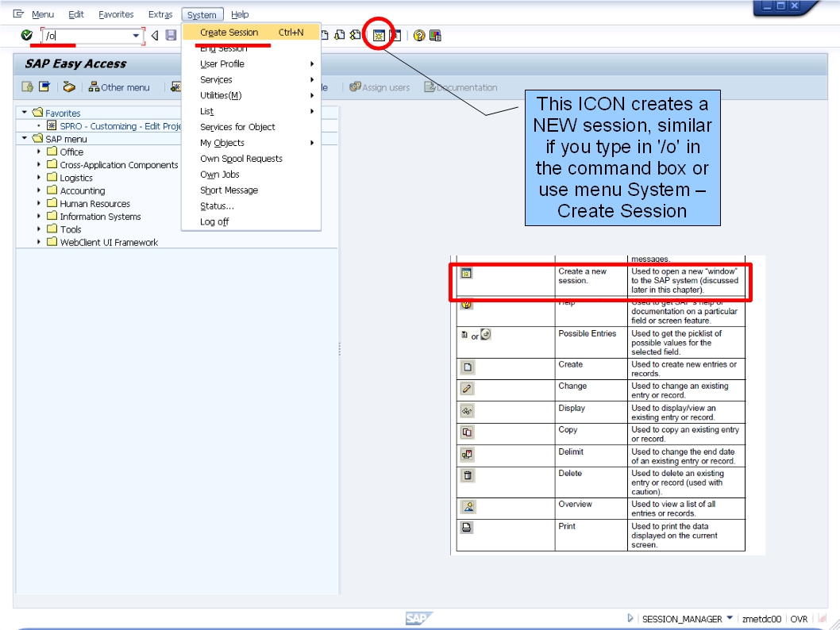The image size is (840, 630).
Task: Click the green Enter checkmark icon
Action: (x=26, y=35)
